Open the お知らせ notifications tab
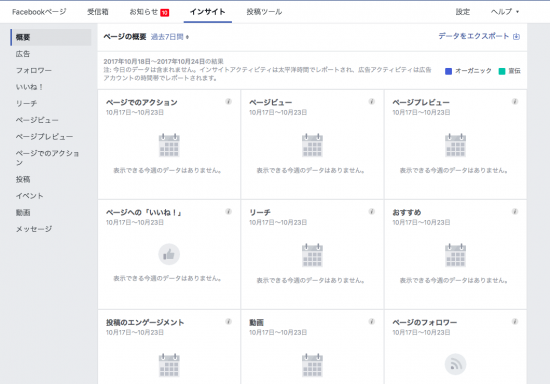The height and width of the screenshot is (384, 550). pos(149,12)
